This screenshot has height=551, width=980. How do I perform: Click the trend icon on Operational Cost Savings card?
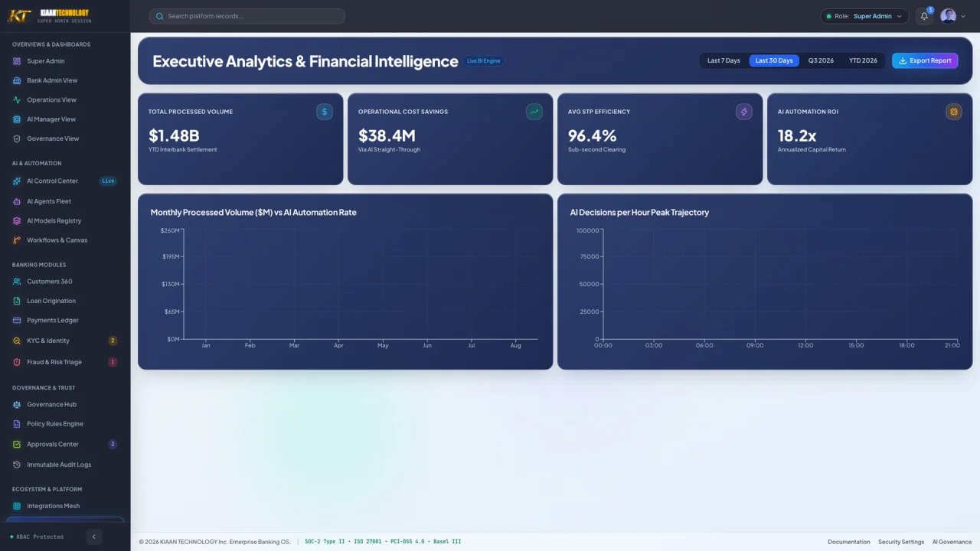point(534,112)
